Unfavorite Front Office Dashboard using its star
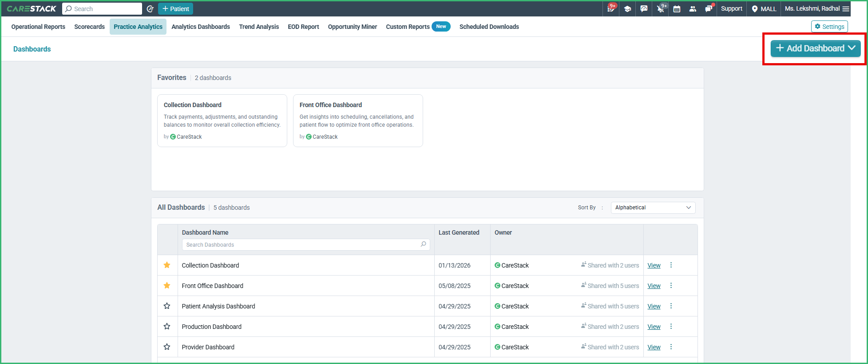This screenshot has height=364, width=868. click(x=167, y=286)
